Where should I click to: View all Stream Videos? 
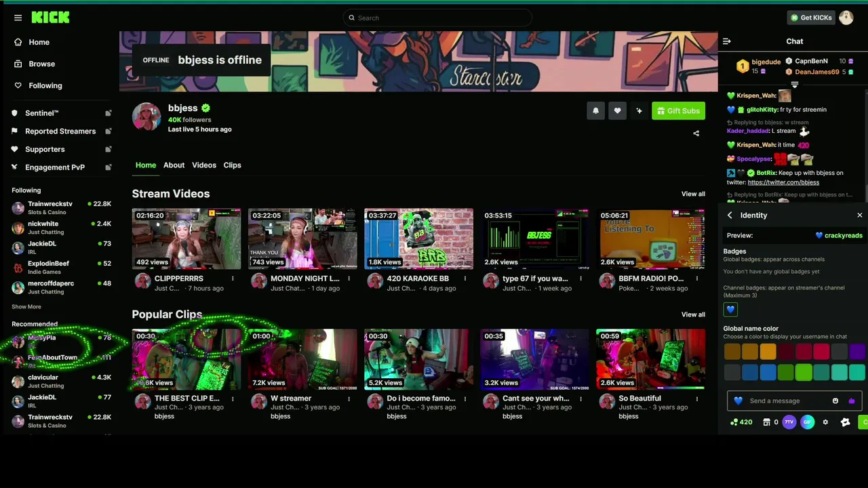point(693,194)
